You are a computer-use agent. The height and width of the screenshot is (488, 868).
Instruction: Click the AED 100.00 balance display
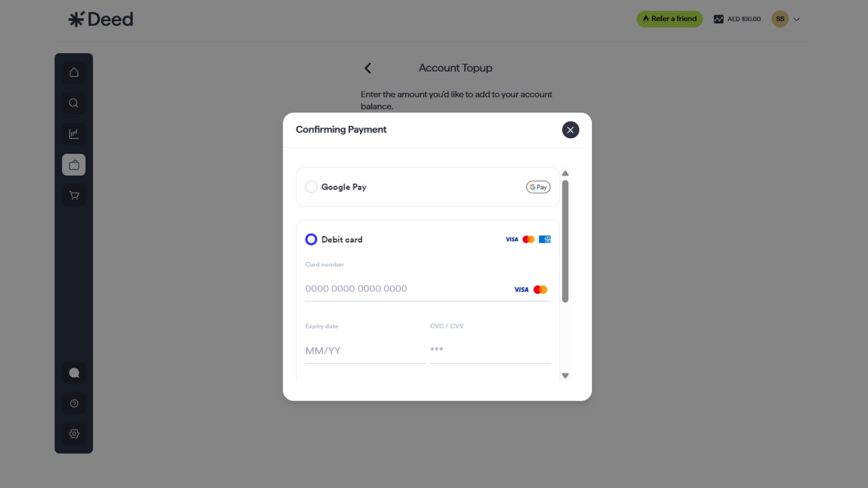click(737, 18)
